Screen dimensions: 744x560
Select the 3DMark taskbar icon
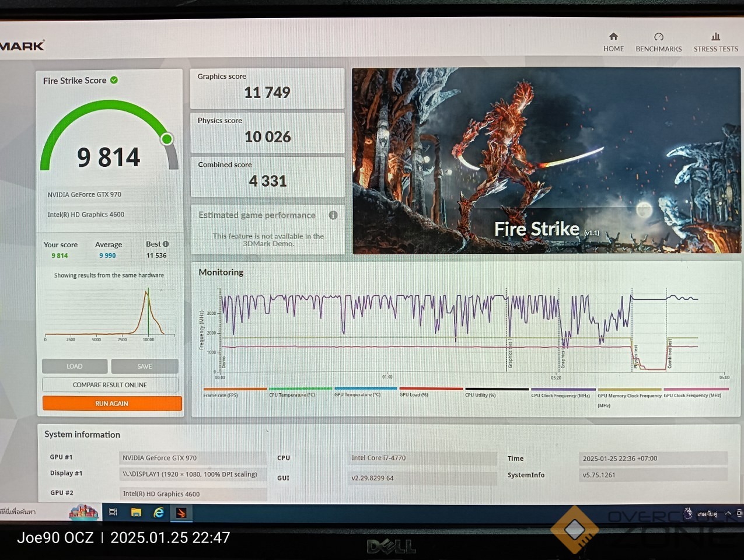[181, 513]
